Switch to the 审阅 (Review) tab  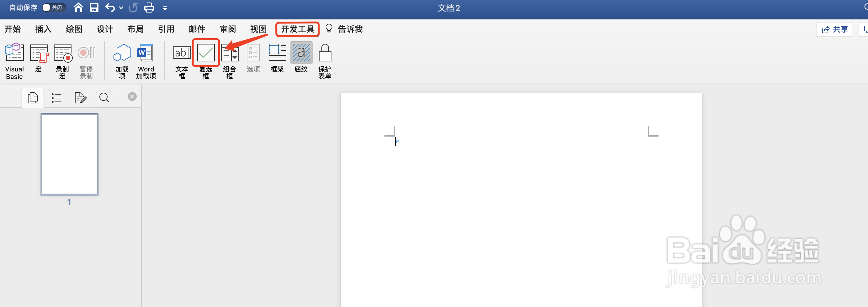(228, 29)
